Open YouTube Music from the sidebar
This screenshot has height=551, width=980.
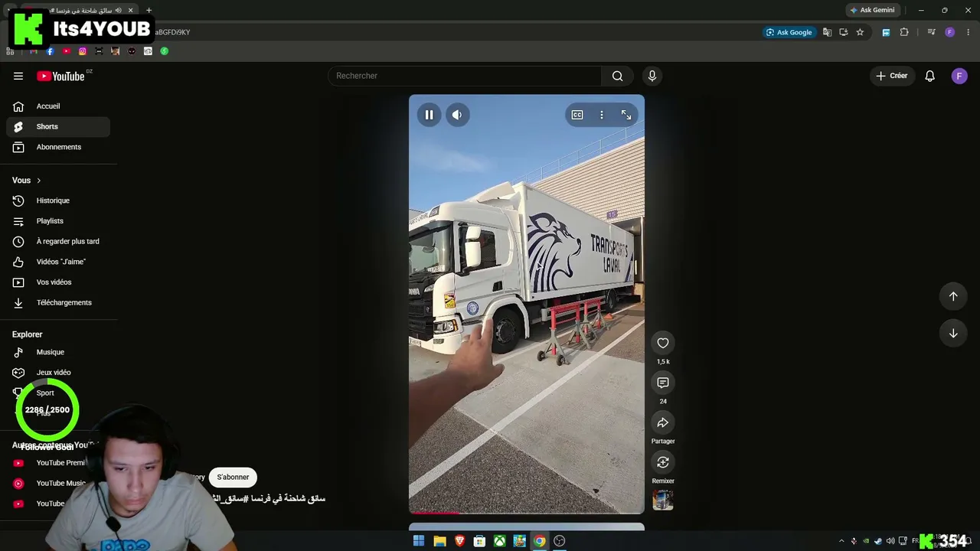tap(58, 484)
